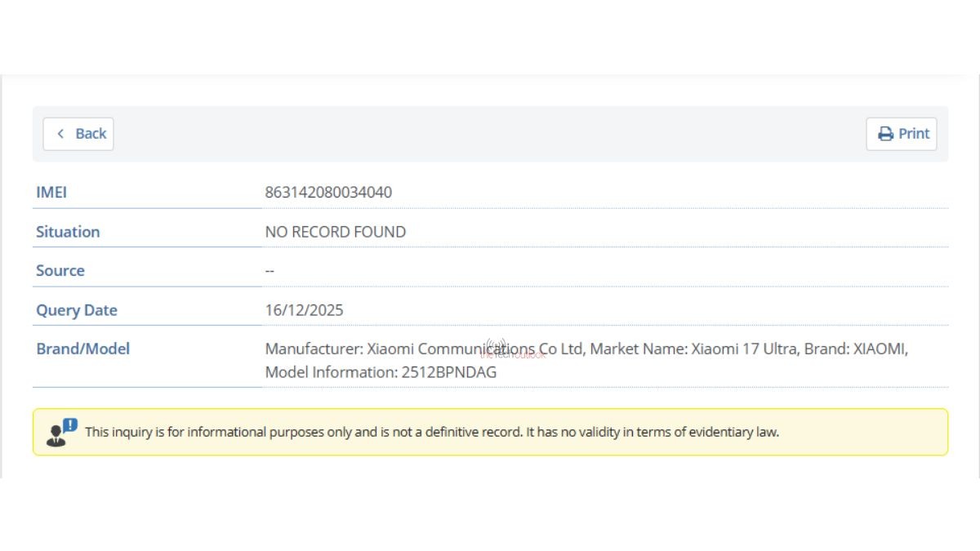Image resolution: width=980 pixels, height=551 pixels.
Task: Select the IMEI number 863142080034040
Action: [329, 192]
